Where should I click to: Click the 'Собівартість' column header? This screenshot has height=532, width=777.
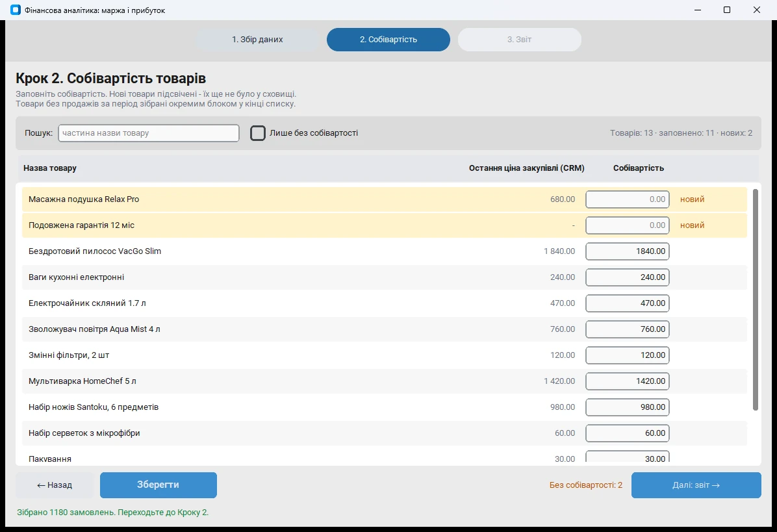[x=638, y=168]
